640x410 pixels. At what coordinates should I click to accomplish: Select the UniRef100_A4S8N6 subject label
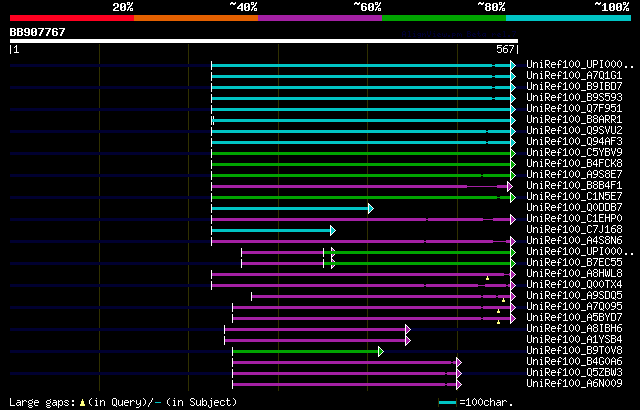[x=574, y=241]
